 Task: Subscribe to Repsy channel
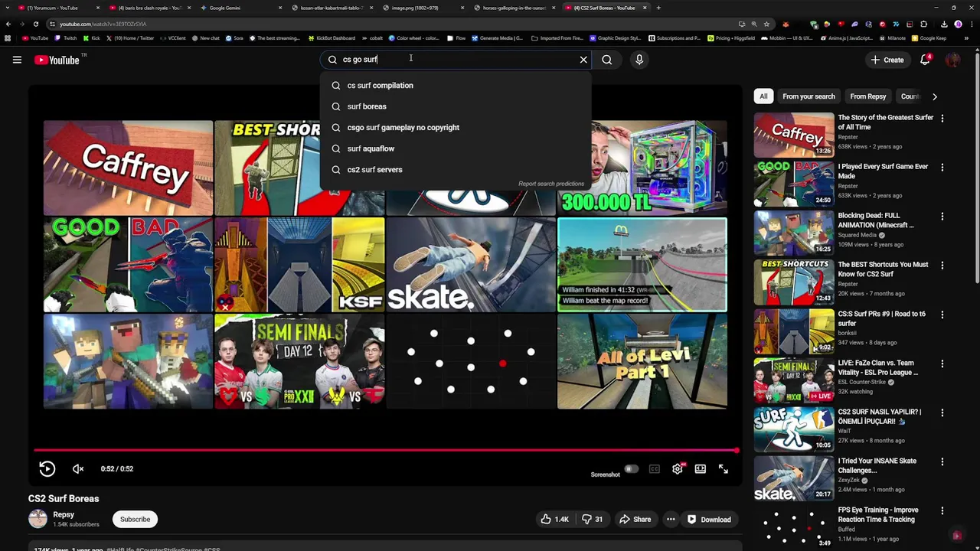click(x=135, y=520)
